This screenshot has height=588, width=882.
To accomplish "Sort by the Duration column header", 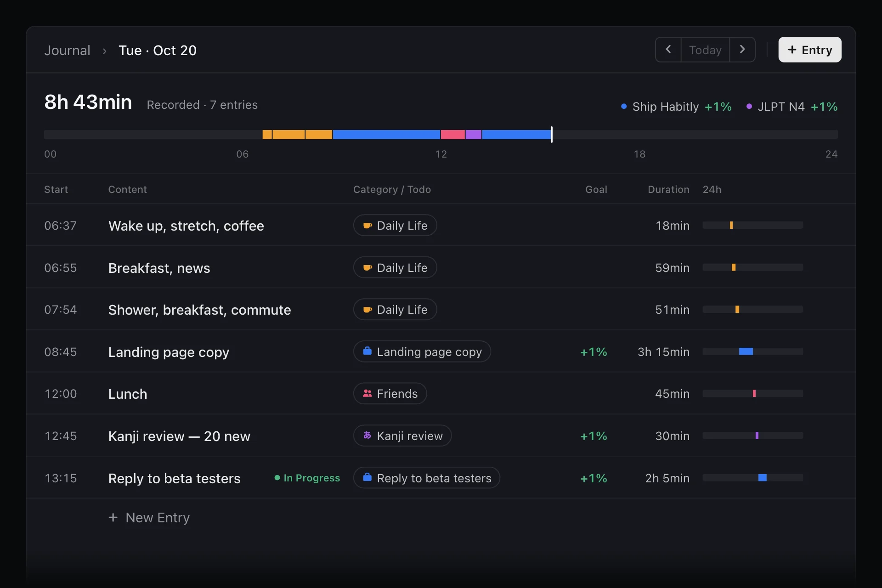I will (x=668, y=189).
